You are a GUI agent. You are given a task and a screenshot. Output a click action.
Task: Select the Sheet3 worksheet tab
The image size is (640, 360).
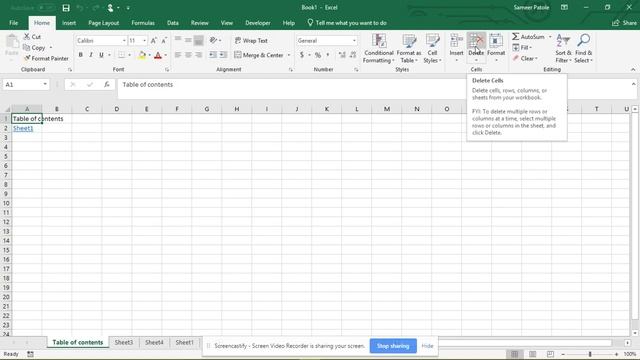click(x=124, y=342)
